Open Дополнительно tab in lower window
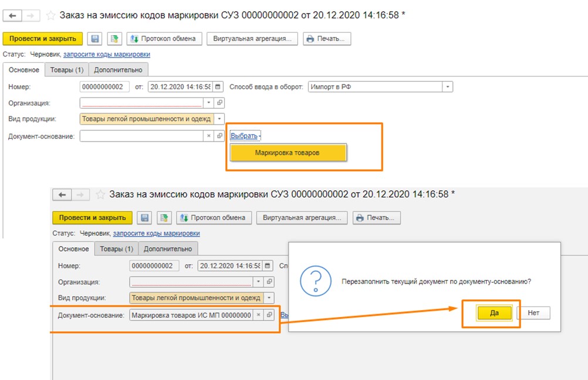The width and height of the screenshot is (588, 380). (x=168, y=249)
